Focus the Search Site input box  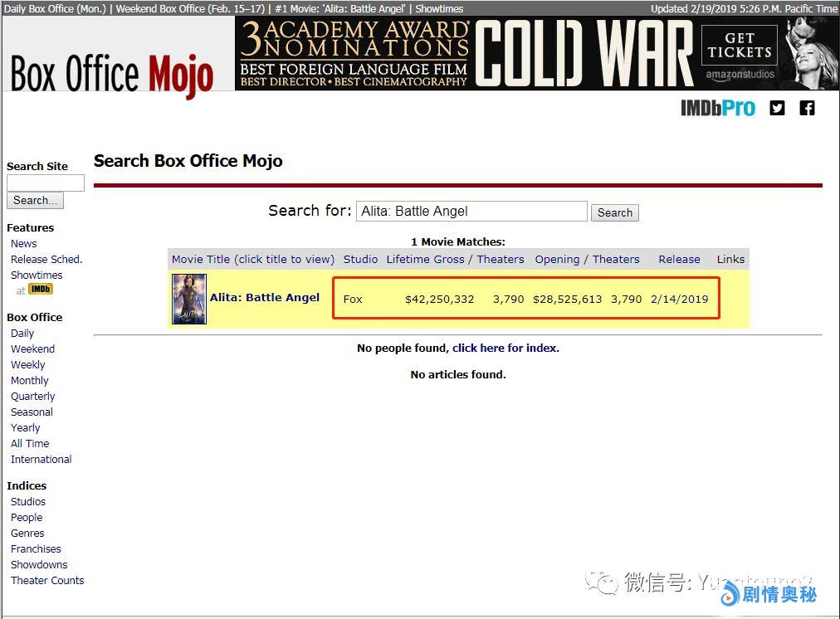46,183
